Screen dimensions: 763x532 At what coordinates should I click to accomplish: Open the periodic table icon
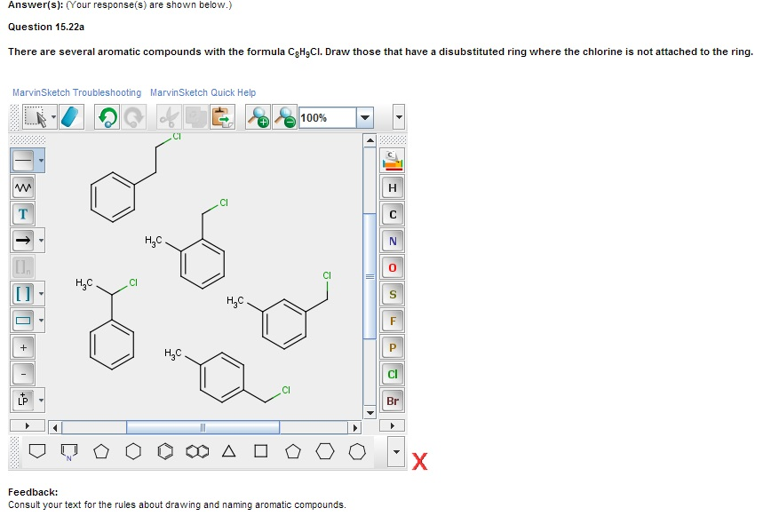(x=393, y=162)
